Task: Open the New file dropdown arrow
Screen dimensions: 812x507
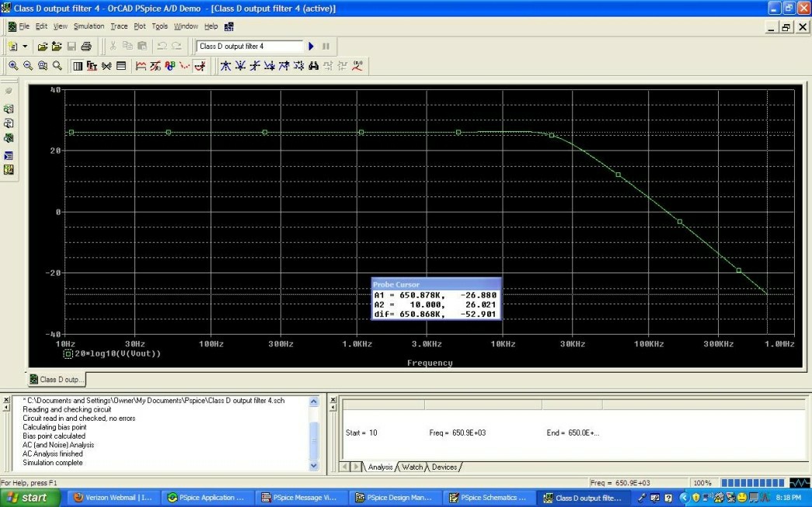Action: [24, 46]
